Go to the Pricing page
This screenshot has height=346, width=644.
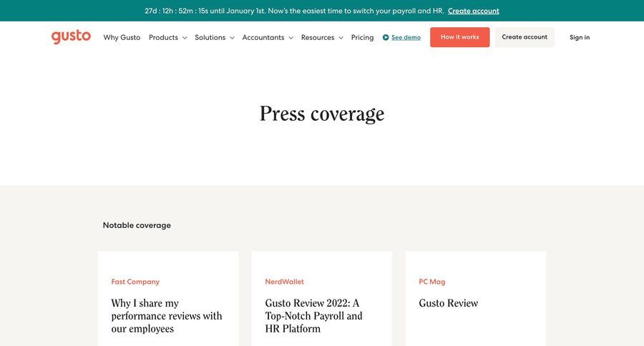point(362,37)
